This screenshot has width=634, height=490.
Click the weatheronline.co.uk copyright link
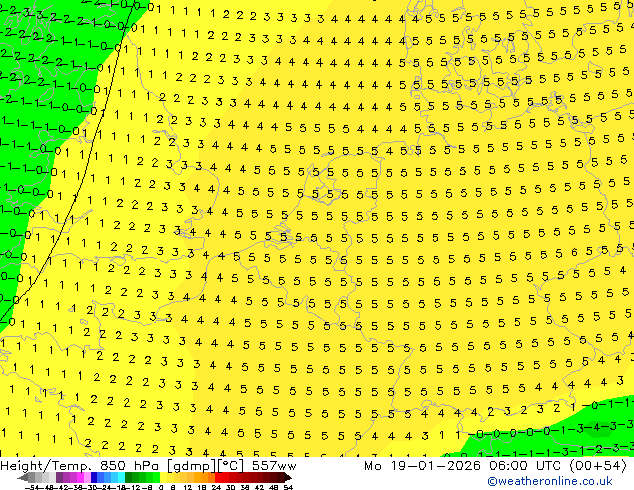550,481
